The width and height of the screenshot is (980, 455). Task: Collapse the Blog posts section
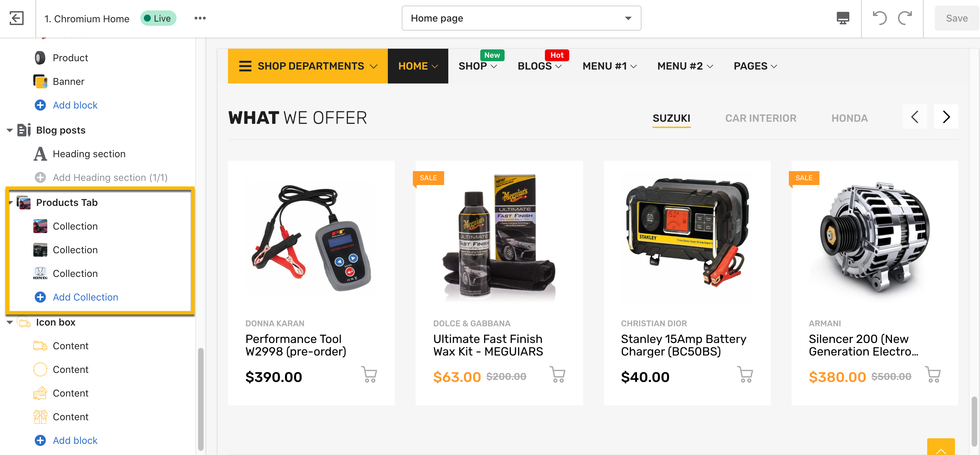pos(9,130)
